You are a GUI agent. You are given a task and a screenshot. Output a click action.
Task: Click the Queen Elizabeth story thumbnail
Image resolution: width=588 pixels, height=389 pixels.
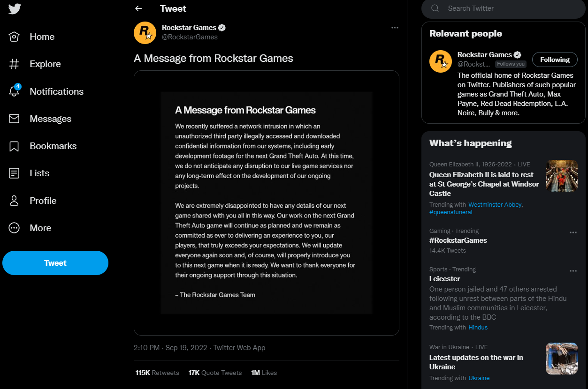coord(561,175)
